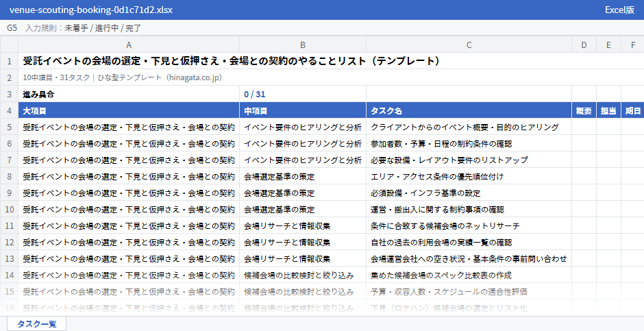
Task: Select row 8 会場選定基準の策定 cell
Action: (303, 176)
